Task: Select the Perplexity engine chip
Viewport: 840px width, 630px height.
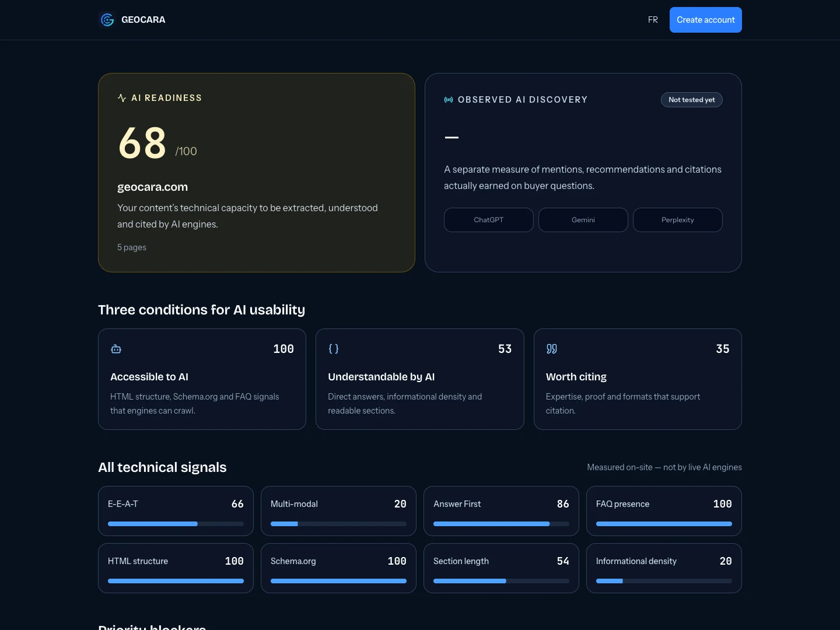Action: click(x=678, y=220)
